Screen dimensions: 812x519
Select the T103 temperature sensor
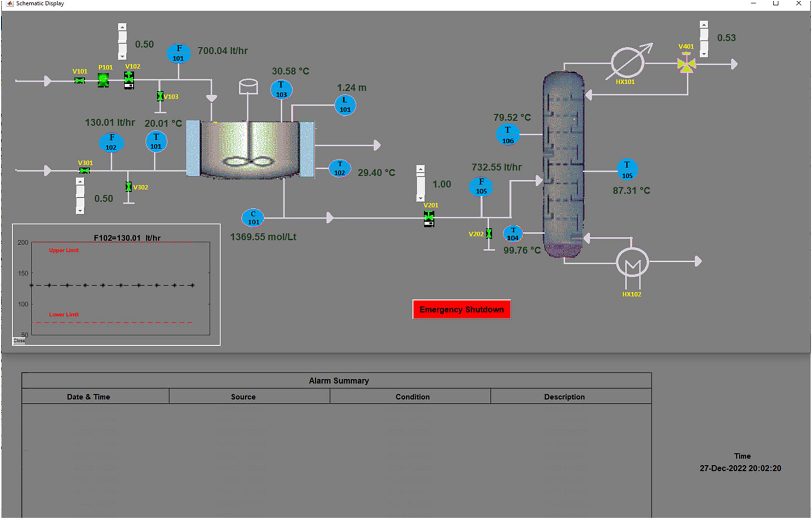point(281,90)
